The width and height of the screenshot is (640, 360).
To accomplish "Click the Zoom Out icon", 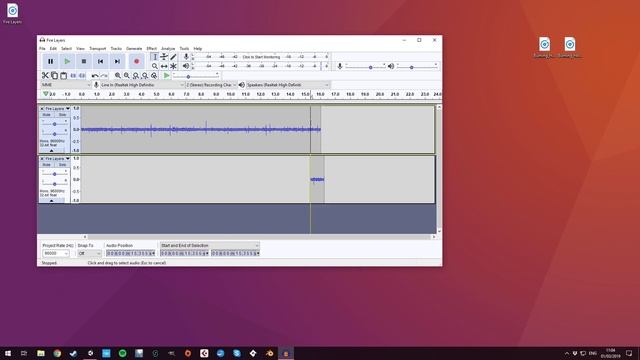I will coord(127,76).
